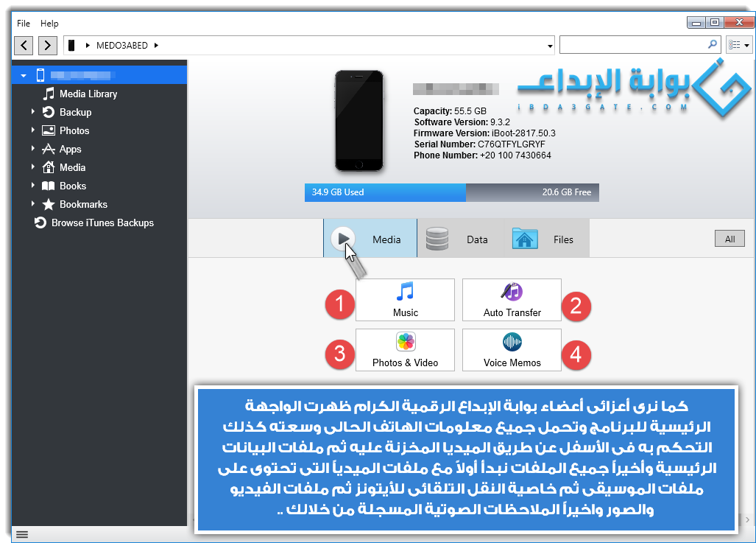Screen dimensions: 756x543
Task: Switch to the Data tab
Action: 462,239
